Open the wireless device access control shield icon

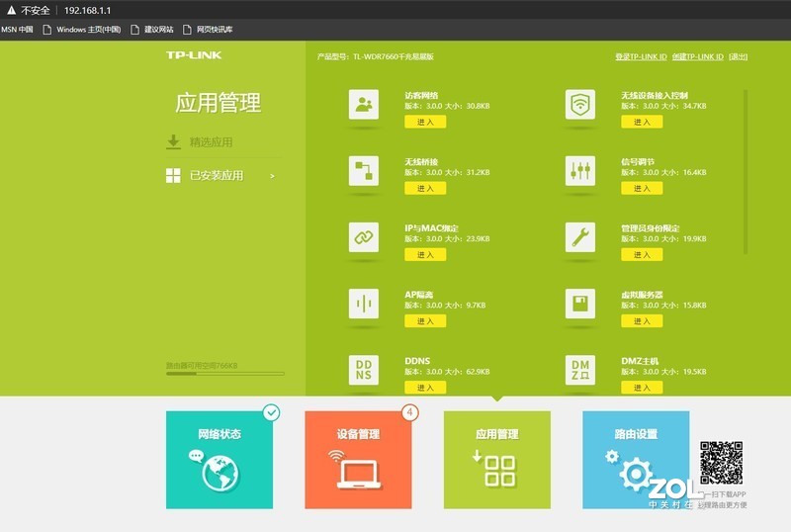pos(580,105)
